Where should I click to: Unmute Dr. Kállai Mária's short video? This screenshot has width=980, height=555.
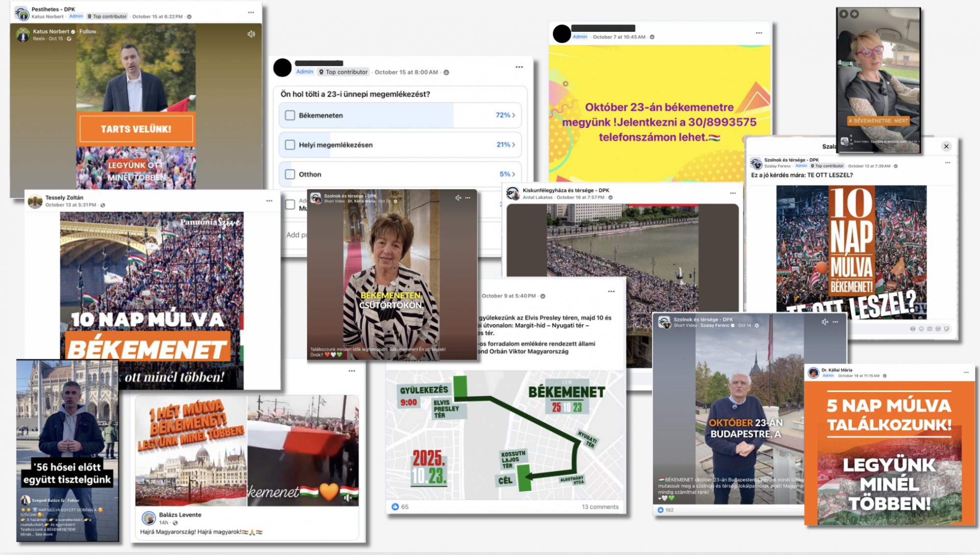[x=458, y=198]
